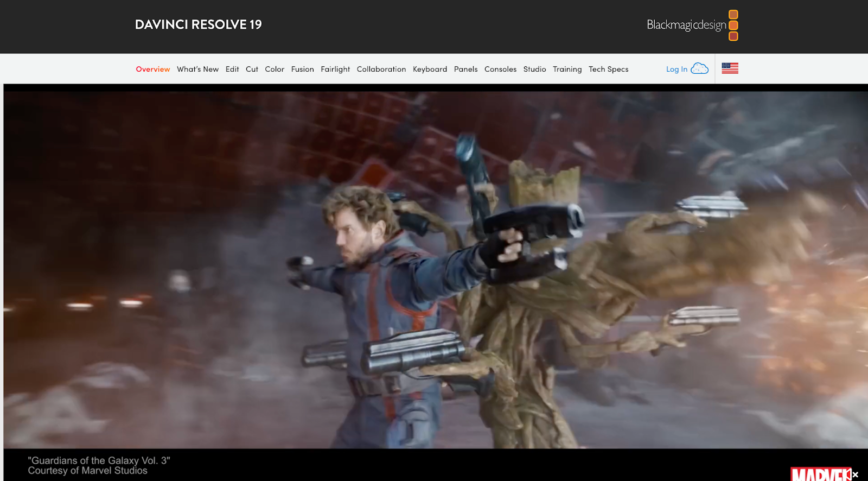The width and height of the screenshot is (868, 481).
Task: Open the Overview tab
Action: click(153, 69)
